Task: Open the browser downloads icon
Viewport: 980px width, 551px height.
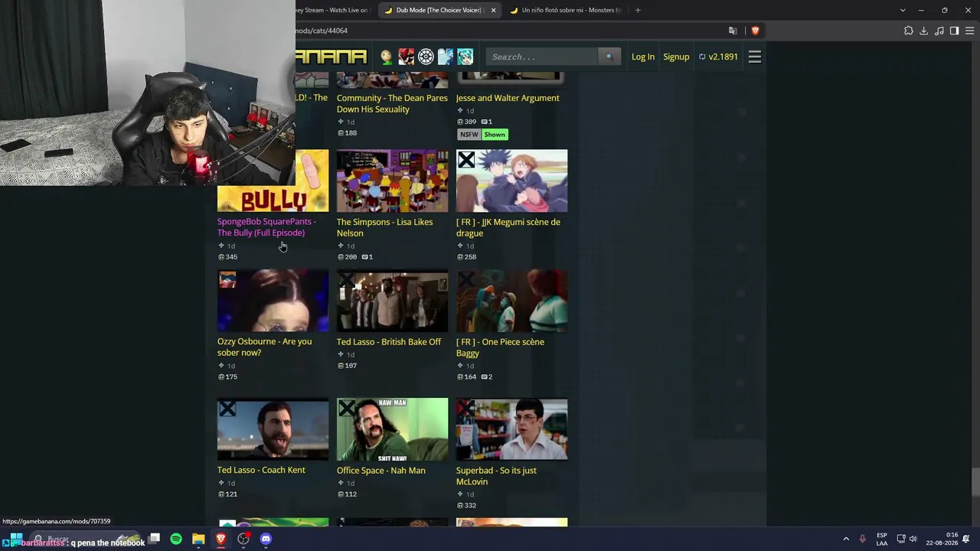Action: (923, 31)
